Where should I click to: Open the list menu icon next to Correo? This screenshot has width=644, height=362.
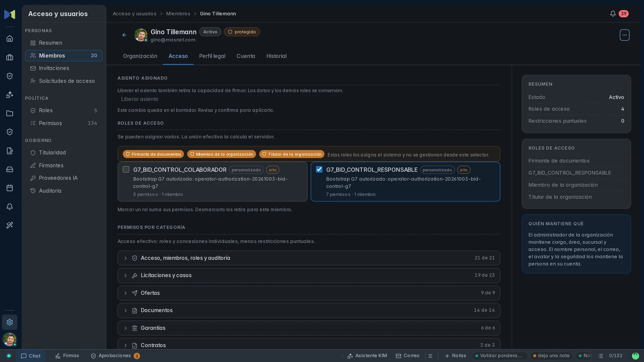430,356
